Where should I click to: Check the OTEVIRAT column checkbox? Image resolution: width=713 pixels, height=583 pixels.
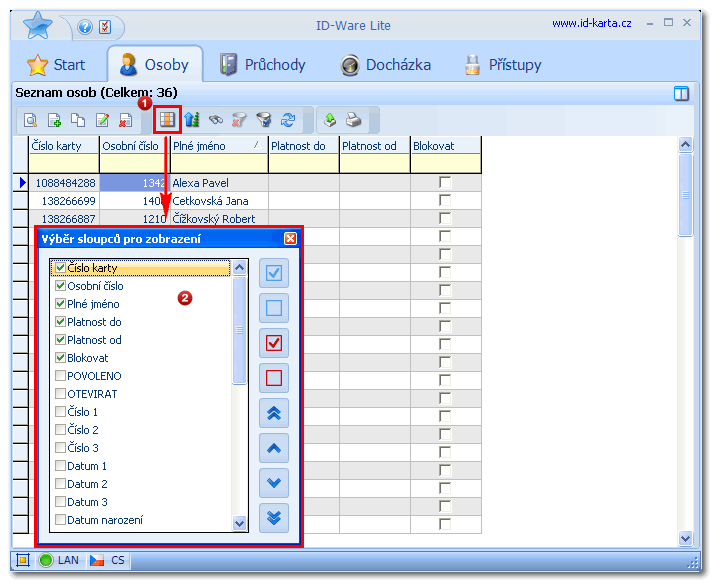click(x=60, y=393)
